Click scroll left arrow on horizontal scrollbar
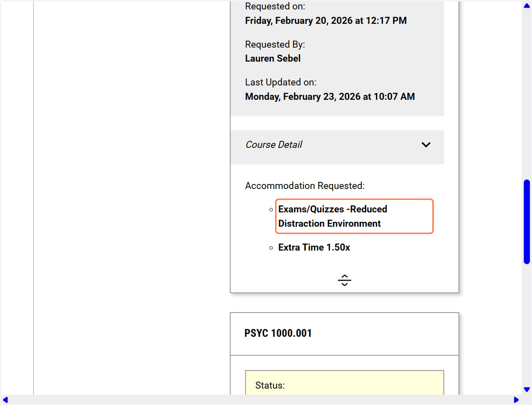The height and width of the screenshot is (405, 532). coord(5,400)
